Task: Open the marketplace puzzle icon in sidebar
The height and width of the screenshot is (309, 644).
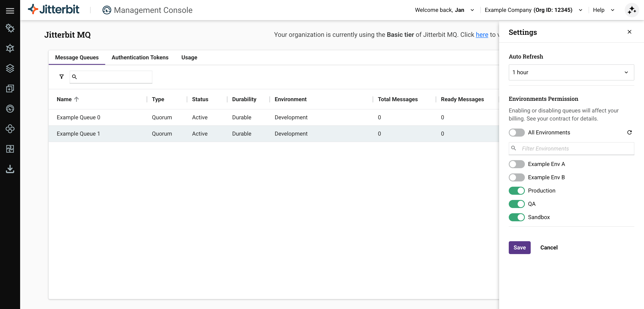Action: (x=10, y=149)
